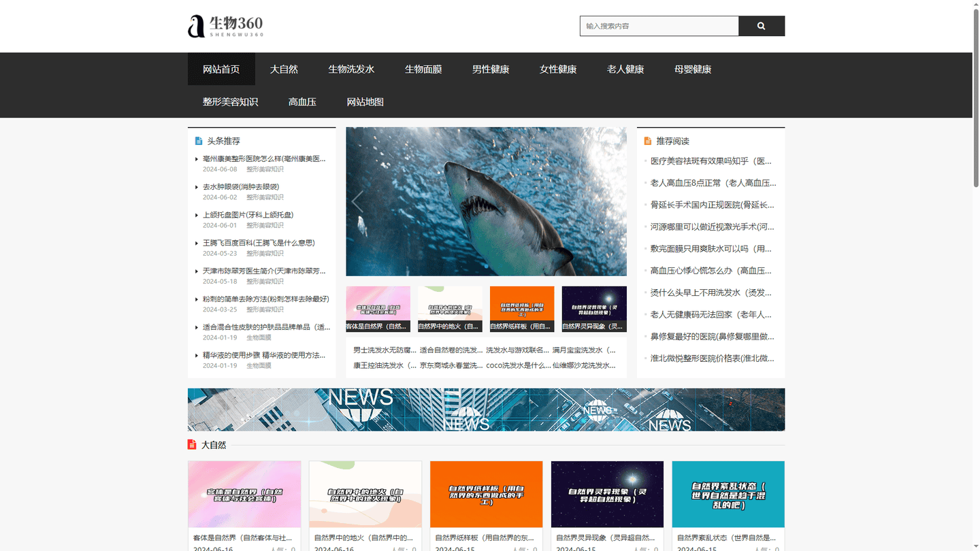Open recommended 鼻修复最好的医院
980x551 pixels.
tap(713, 336)
